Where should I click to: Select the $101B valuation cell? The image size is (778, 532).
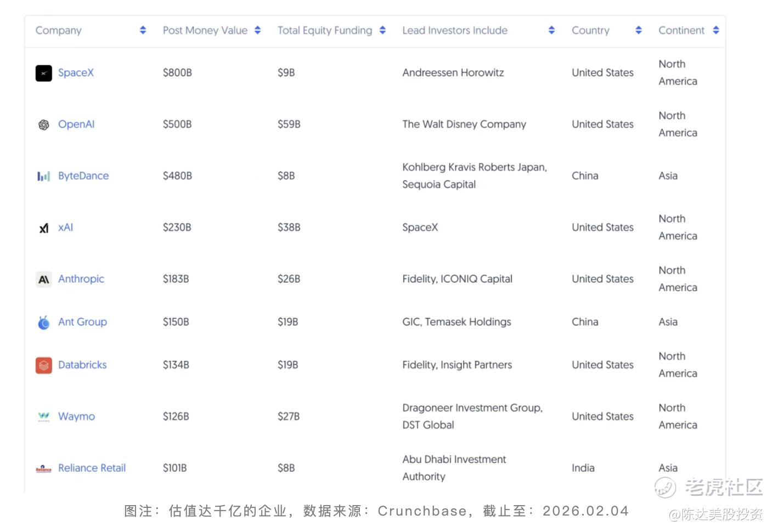[x=174, y=468]
